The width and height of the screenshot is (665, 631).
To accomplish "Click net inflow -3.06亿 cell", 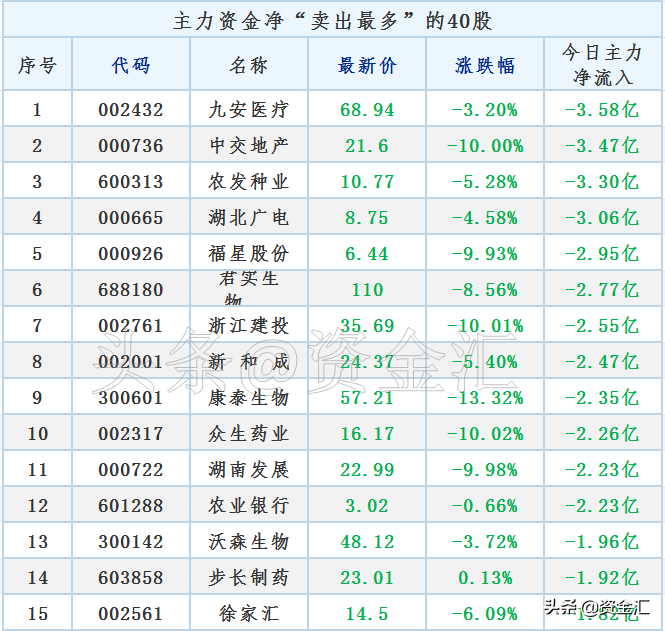I will [x=602, y=218].
